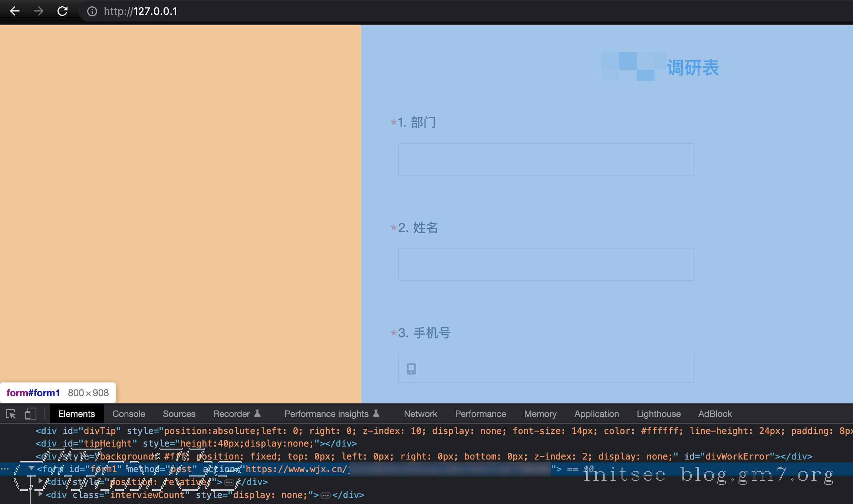The width and height of the screenshot is (853, 504).
Task: Click the browser back arrow
Action: (x=15, y=11)
